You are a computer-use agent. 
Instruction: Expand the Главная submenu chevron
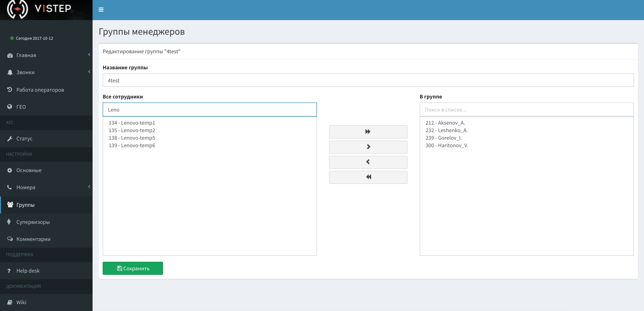(89, 55)
